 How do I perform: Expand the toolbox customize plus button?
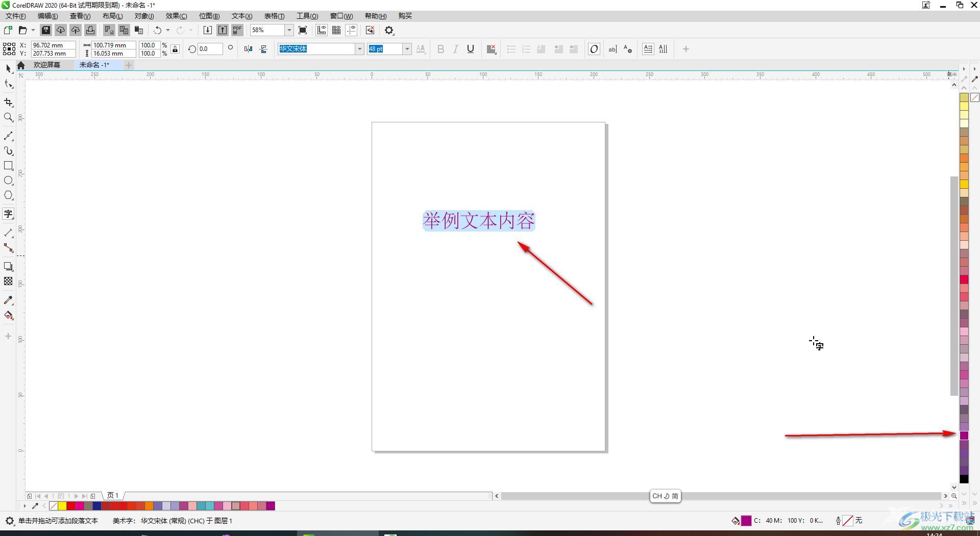[8, 336]
